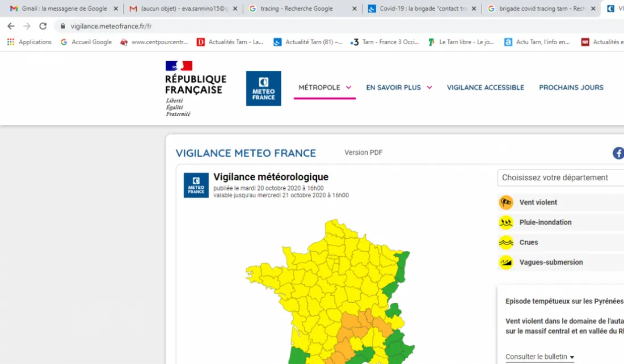Click the Vent violent wind icon
The image size is (624, 364).
point(505,202)
